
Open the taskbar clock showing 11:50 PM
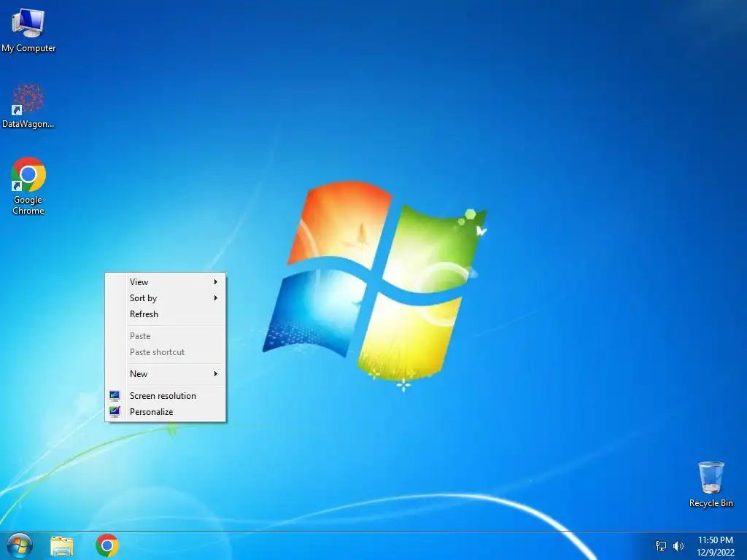(716, 540)
